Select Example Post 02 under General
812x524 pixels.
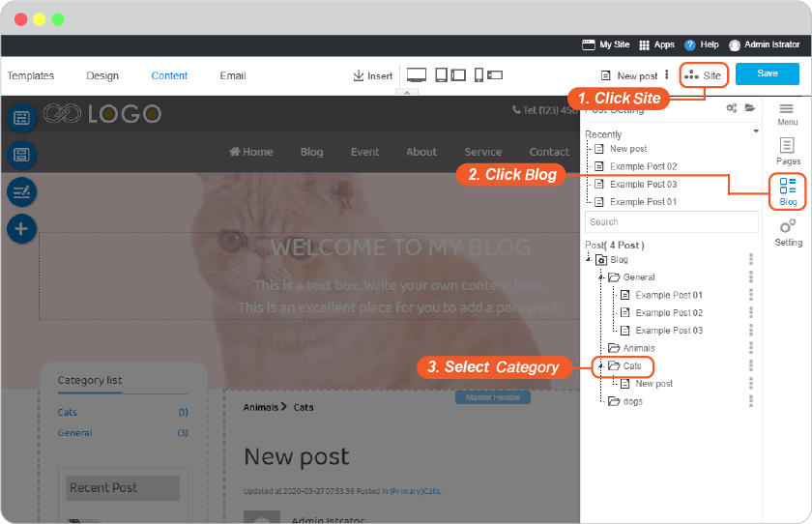[x=669, y=312]
